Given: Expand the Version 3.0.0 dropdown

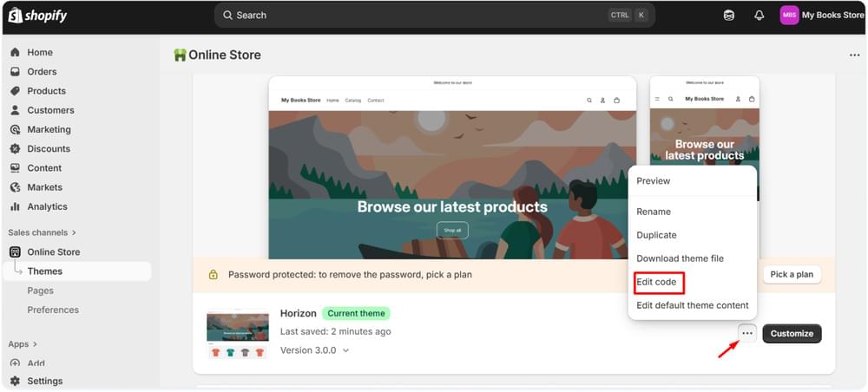Looking at the screenshot, I should click(315, 350).
